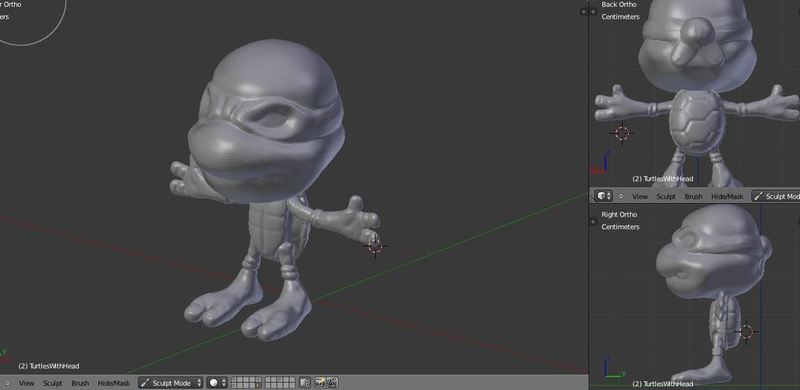Image resolution: width=800 pixels, height=390 pixels.
Task: Open Hide/Mask menu in right viewport header
Action: coord(727,196)
